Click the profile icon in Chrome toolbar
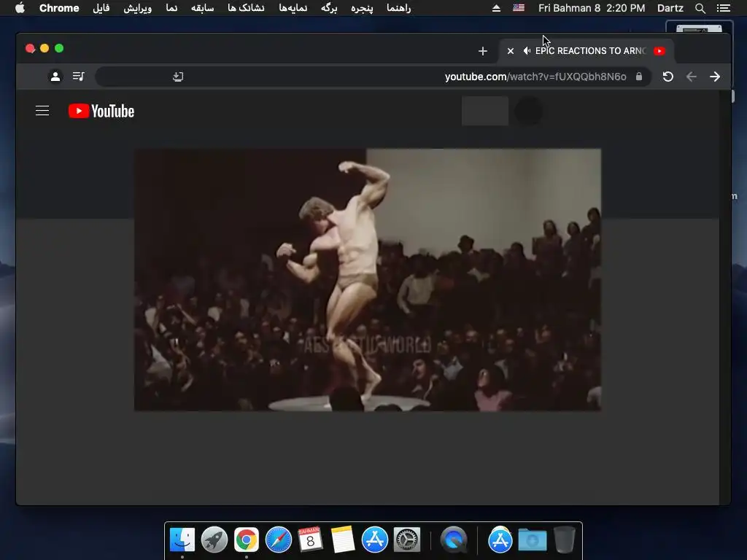The image size is (747, 560). (55, 76)
